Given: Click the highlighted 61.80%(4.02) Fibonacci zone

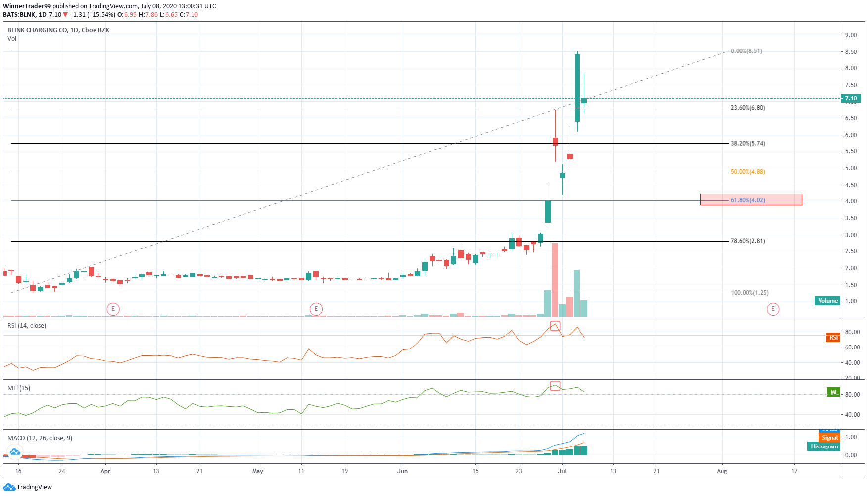Looking at the screenshot, I should tap(751, 199).
